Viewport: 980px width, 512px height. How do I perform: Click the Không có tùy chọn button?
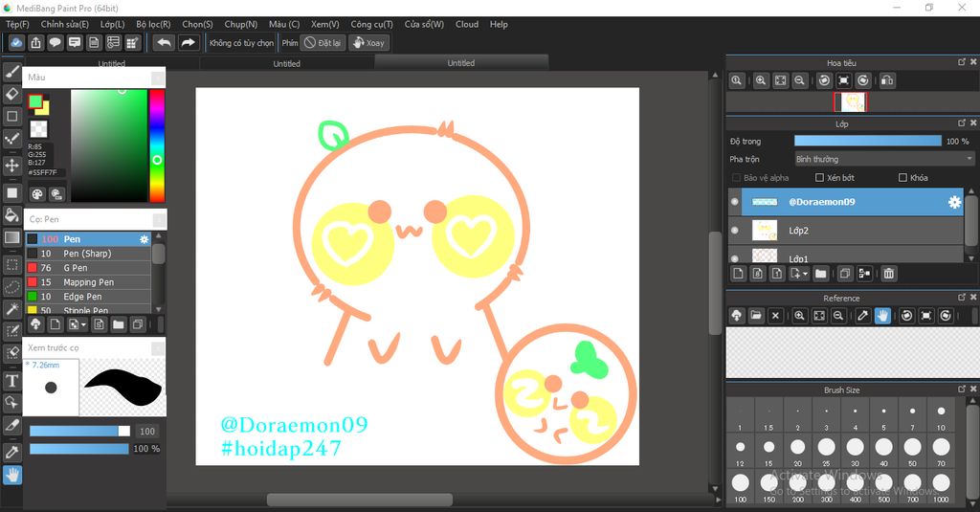[241, 42]
